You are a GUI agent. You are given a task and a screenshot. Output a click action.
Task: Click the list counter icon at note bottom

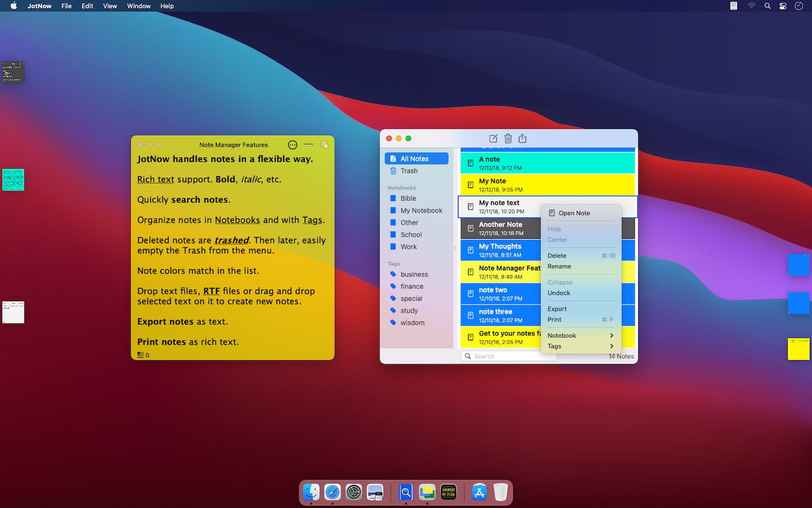[x=141, y=355]
